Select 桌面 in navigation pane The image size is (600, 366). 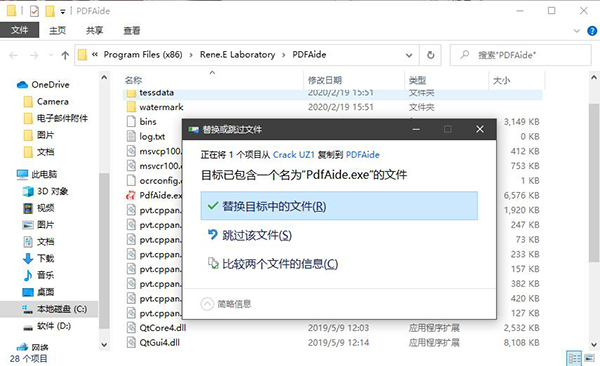(x=39, y=292)
